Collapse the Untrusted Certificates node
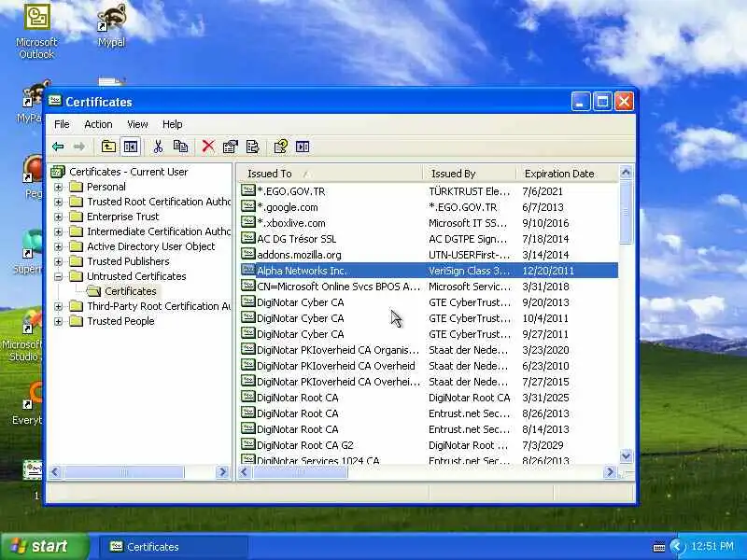The image size is (747, 560). [x=58, y=276]
